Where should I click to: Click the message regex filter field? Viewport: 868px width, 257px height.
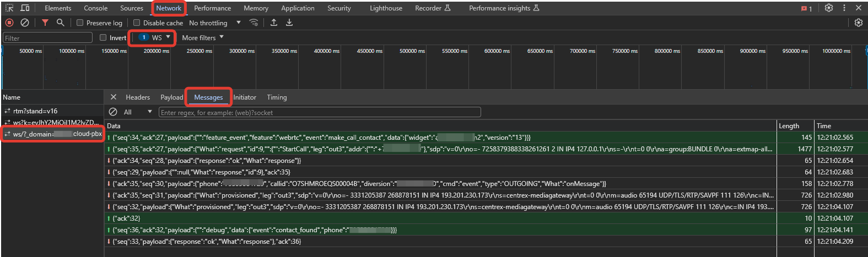pyautogui.click(x=320, y=112)
